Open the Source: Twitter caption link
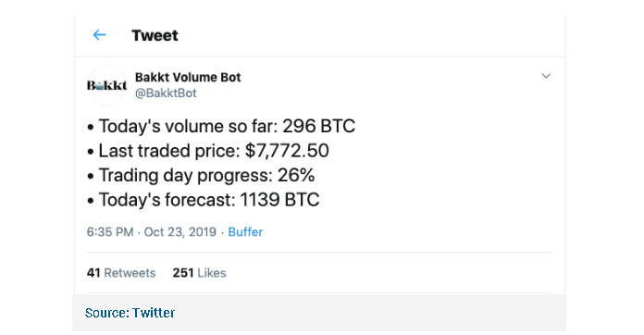The width and height of the screenshot is (644, 335). pyautogui.click(x=130, y=313)
